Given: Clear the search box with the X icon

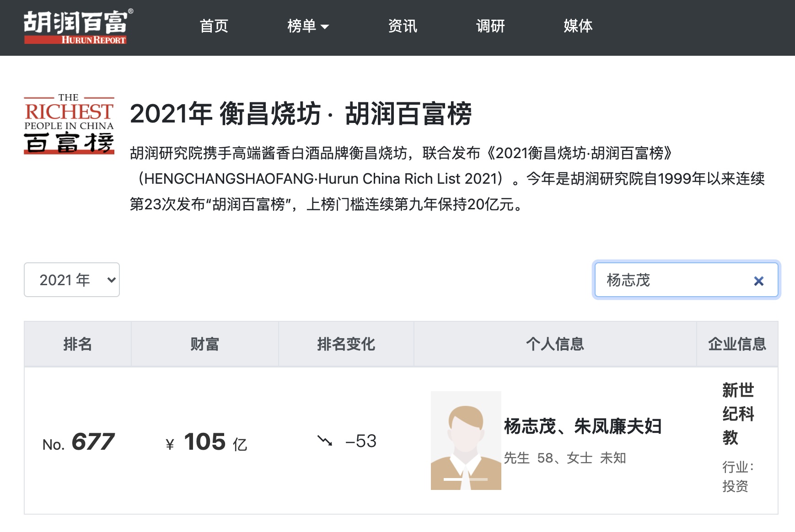Looking at the screenshot, I should [x=759, y=281].
